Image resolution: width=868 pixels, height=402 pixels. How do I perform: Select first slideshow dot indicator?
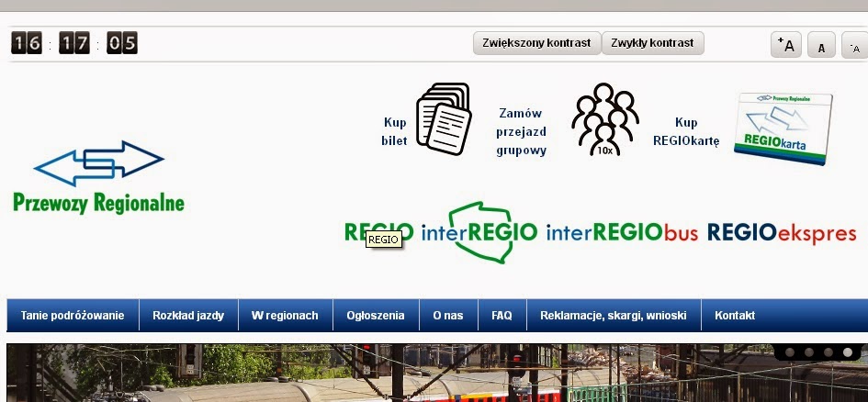pos(790,352)
